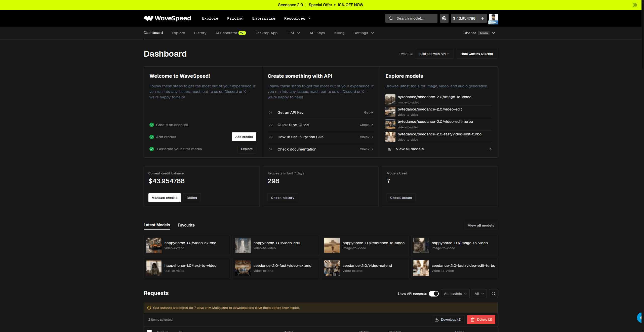Image resolution: width=644 pixels, height=332 pixels.
Task: Open the user avatar with Silver badge
Action: pos(493,19)
